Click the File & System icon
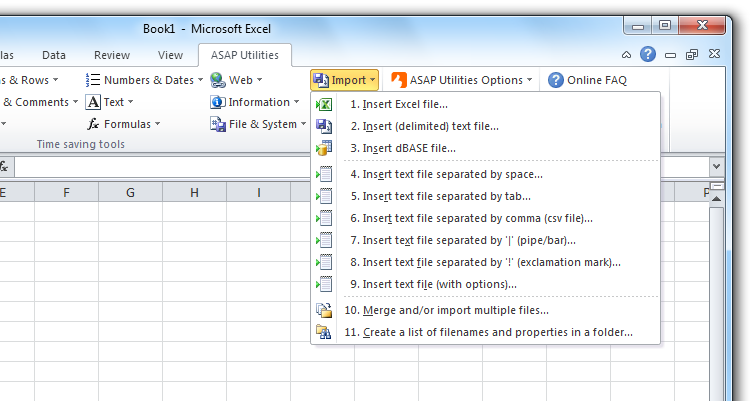 (x=218, y=124)
